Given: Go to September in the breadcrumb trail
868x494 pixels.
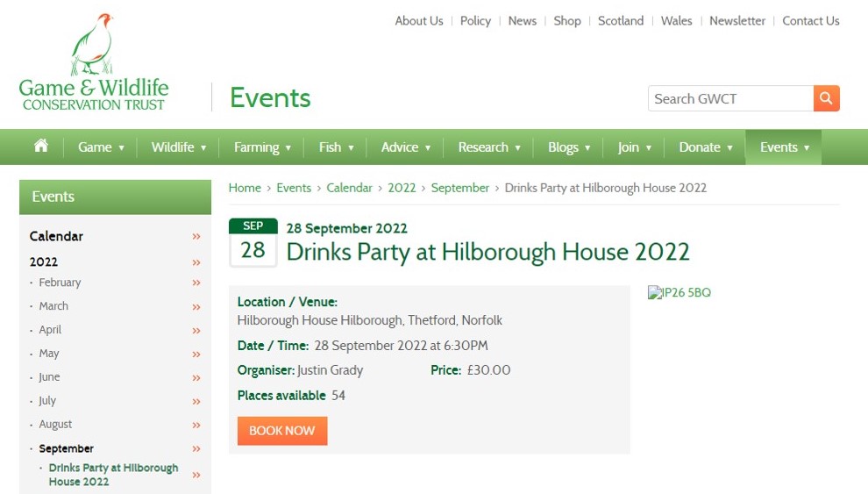Looking at the screenshot, I should coord(459,188).
